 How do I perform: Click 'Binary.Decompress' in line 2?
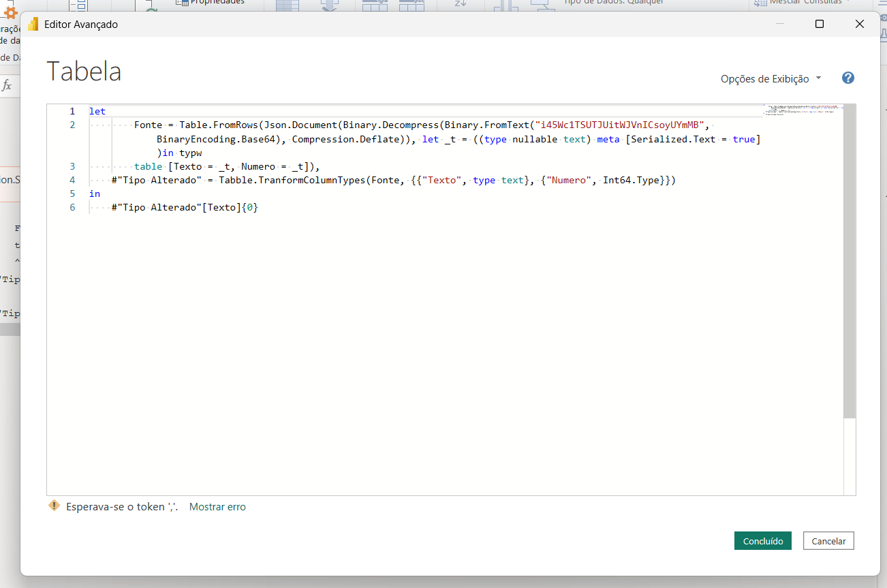pyautogui.click(x=391, y=125)
